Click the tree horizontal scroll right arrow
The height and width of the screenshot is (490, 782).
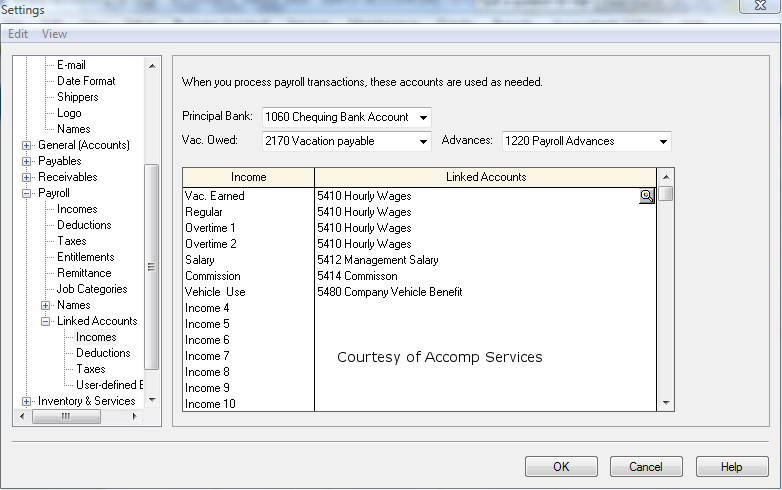click(134, 416)
